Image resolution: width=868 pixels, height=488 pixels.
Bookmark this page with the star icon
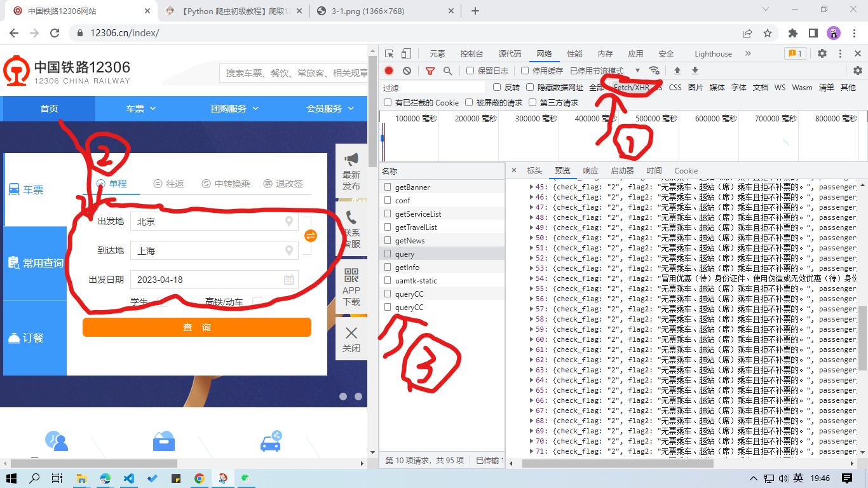768,33
